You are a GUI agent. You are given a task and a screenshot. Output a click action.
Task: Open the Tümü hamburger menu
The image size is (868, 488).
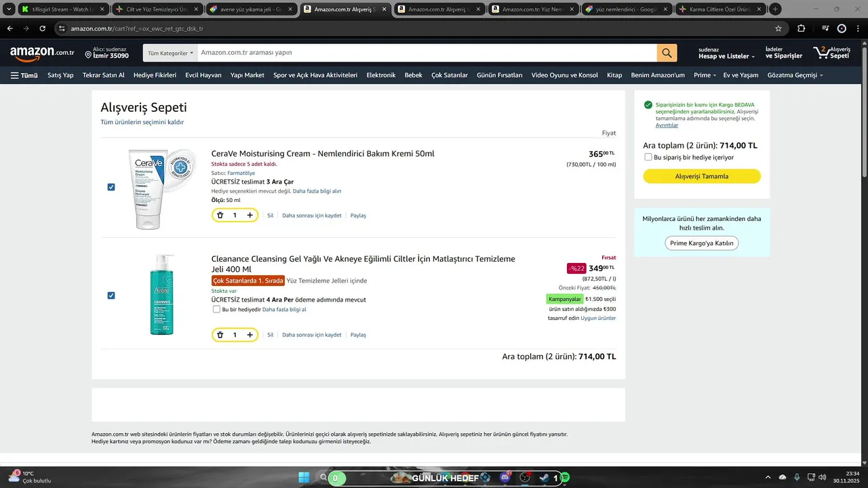coord(24,75)
